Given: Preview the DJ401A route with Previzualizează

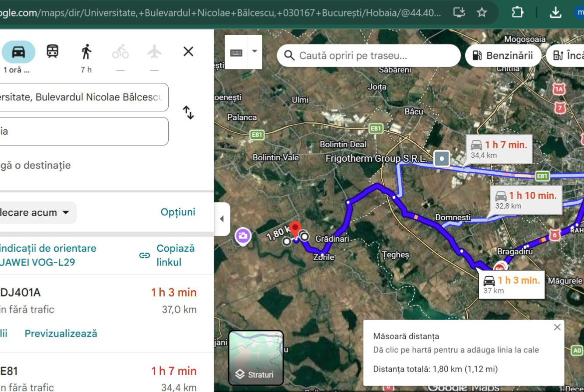Looking at the screenshot, I should point(61,334).
